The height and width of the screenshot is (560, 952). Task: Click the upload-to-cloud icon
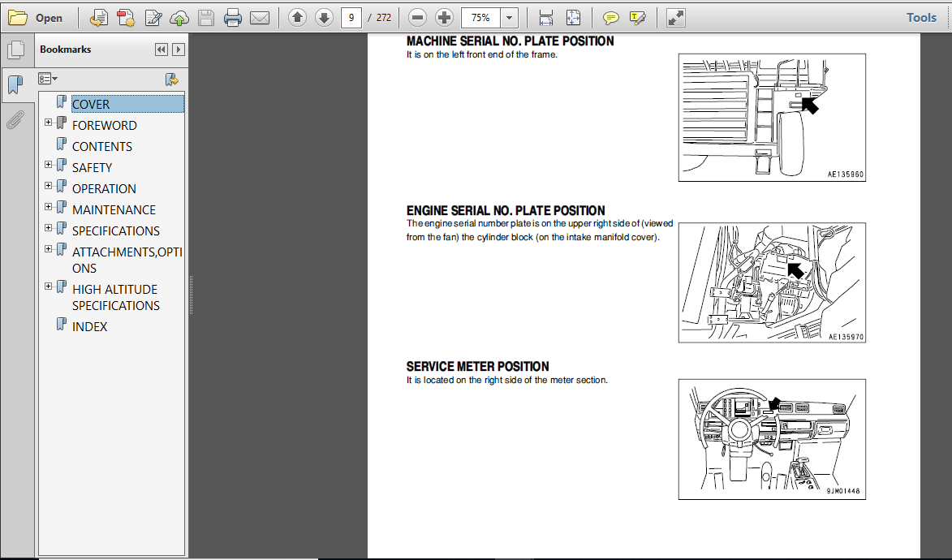point(179,18)
